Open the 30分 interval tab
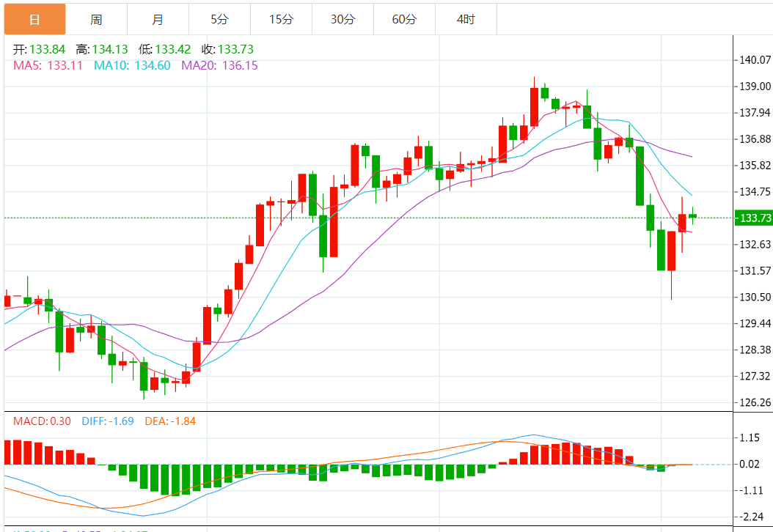 tap(343, 19)
